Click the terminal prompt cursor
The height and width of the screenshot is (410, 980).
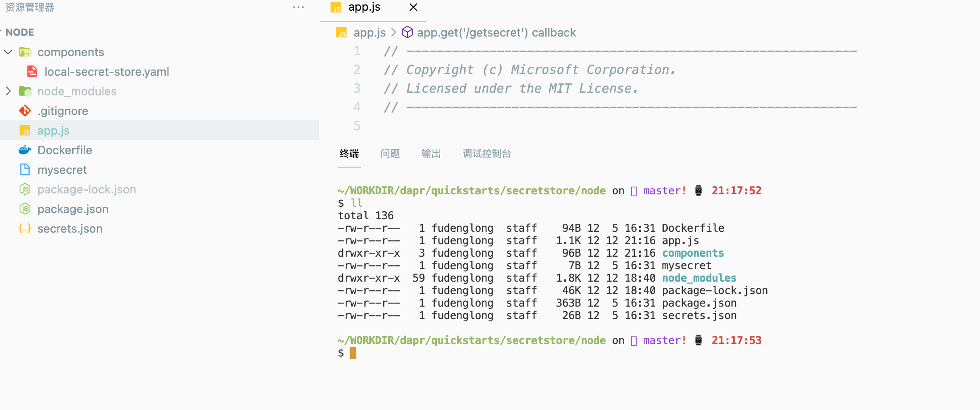pos(353,353)
